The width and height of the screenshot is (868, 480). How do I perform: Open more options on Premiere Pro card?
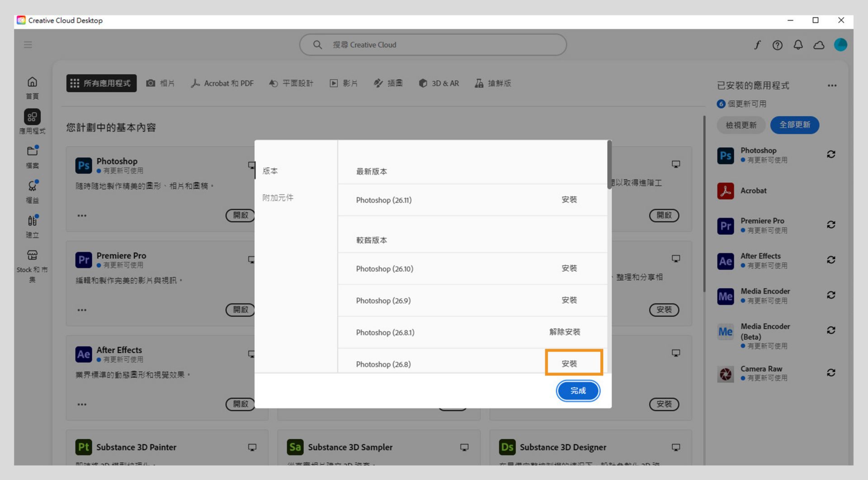tap(82, 310)
